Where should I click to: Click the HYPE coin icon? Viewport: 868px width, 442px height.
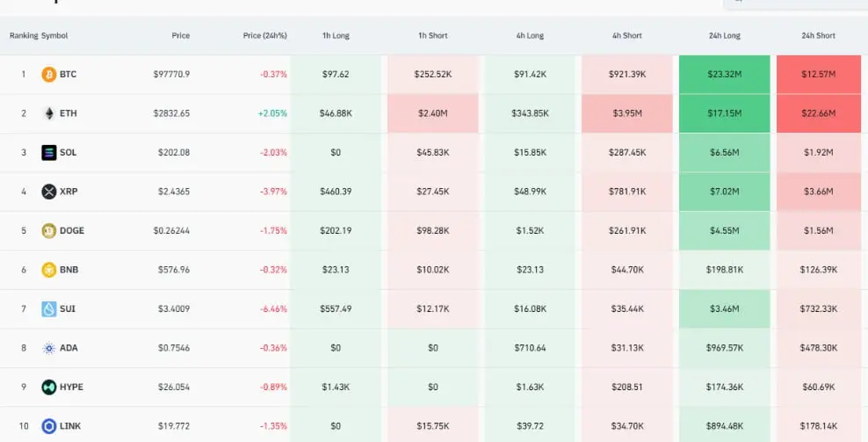[49, 388]
